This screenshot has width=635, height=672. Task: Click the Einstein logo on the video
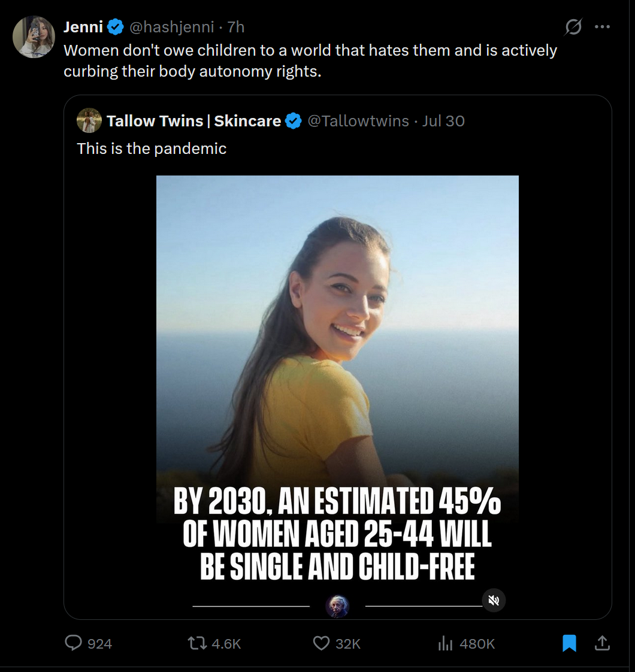(x=337, y=606)
